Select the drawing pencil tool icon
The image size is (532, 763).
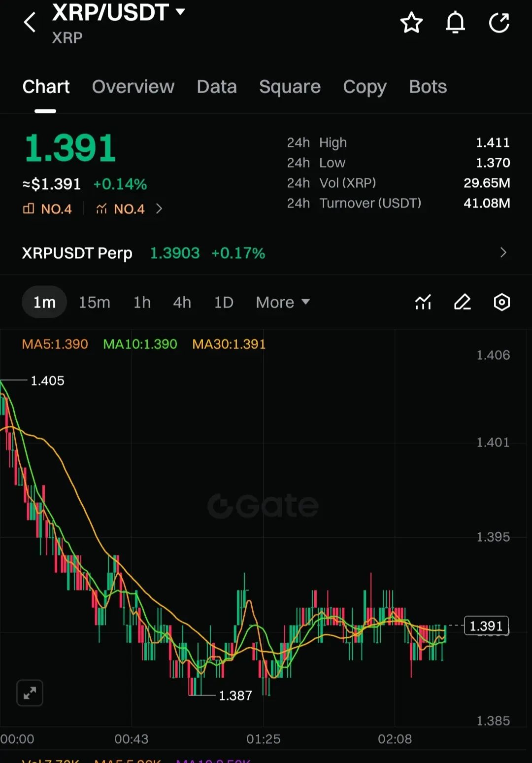(463, 302)
